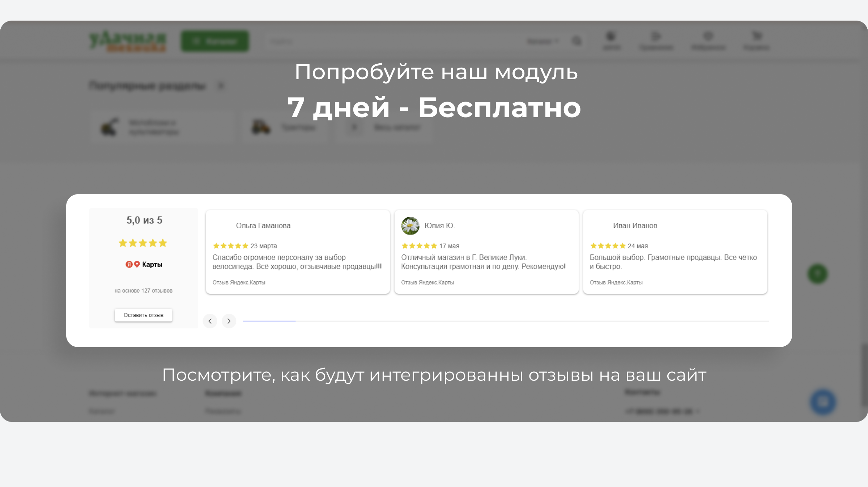Open the Отзыв Яндекс.Карты link on Юлия's review
868x487 pixels.
pos(427,282)
